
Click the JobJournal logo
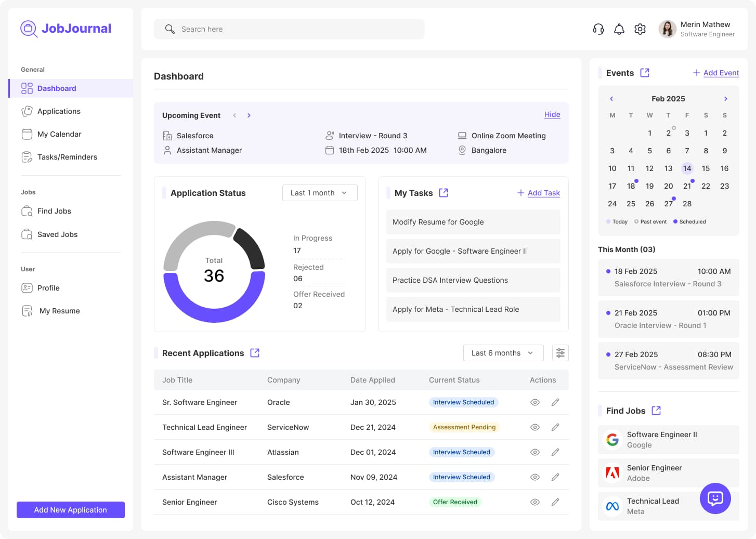click(x=66, y=29)
